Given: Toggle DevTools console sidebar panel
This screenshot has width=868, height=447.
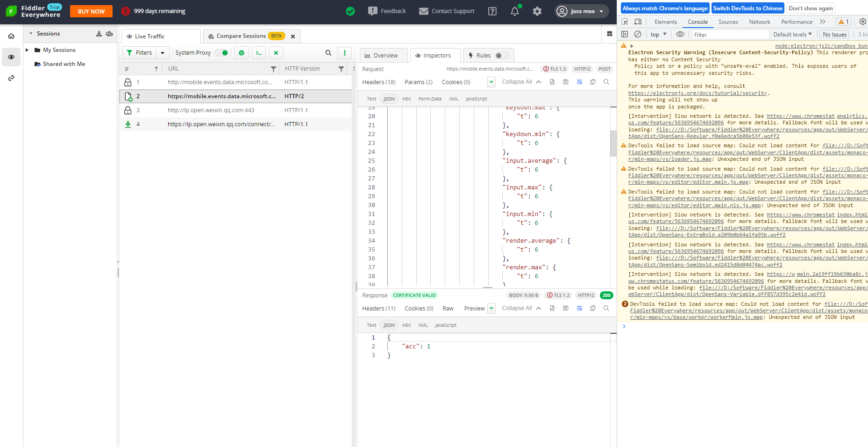Looking at the screenshot, I should click(625, 34).
